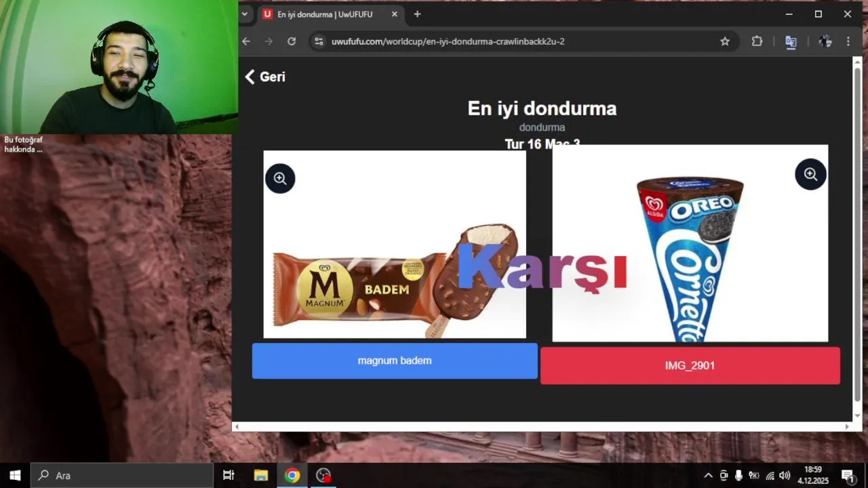
Task: Open the network tray icon
Action: [x=770, y=475]
